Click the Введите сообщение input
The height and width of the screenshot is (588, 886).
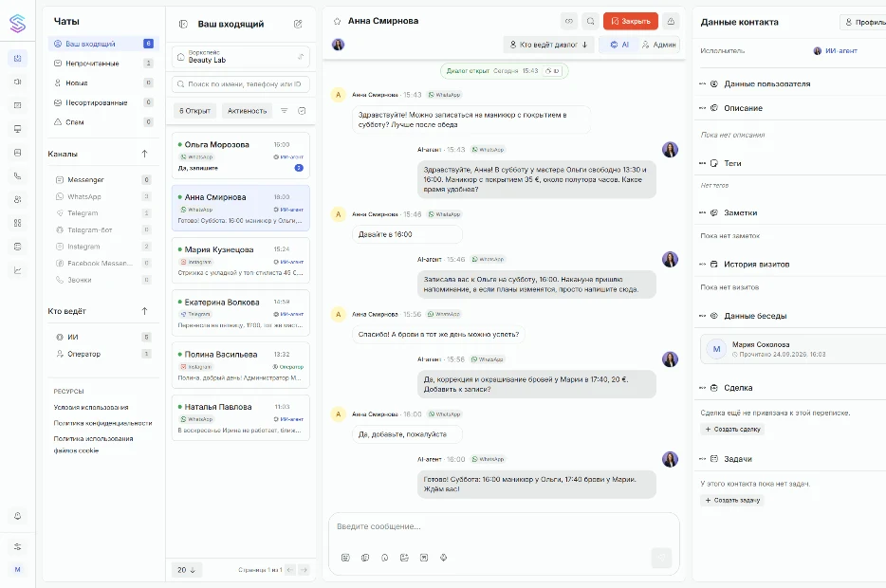click(504, 526)
